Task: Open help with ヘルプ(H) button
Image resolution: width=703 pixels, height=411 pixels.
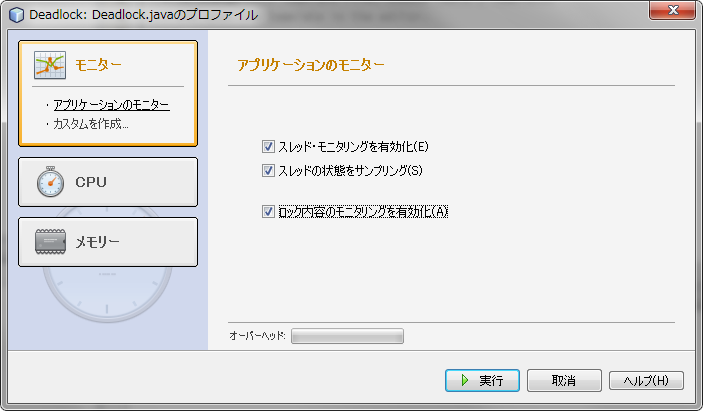Action: pos(646,381)
